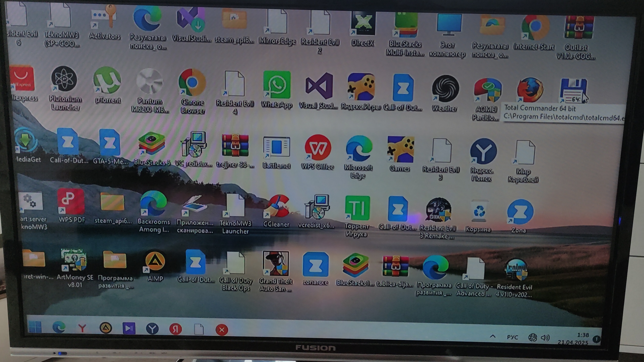The width and height of the screenshot is (644, 362).
Task: Click the Grand Theft Auto San Andreas icon
Action: click(x=276, y=264)
